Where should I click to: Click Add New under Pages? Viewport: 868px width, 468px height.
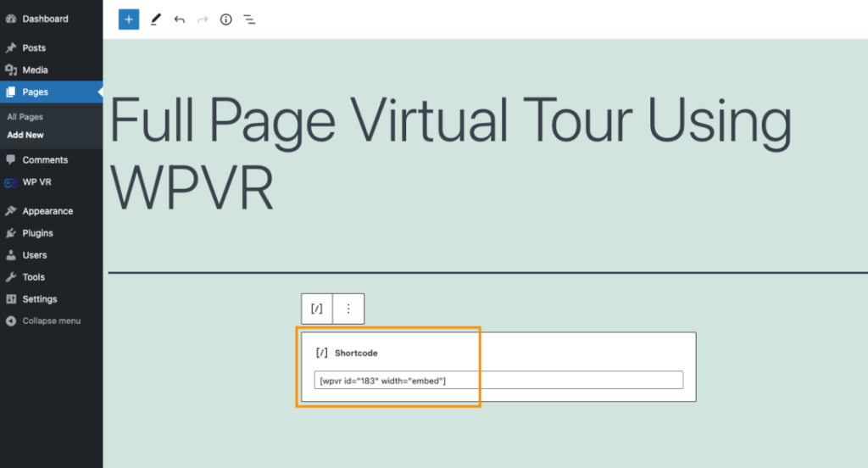tap(25, 135)
